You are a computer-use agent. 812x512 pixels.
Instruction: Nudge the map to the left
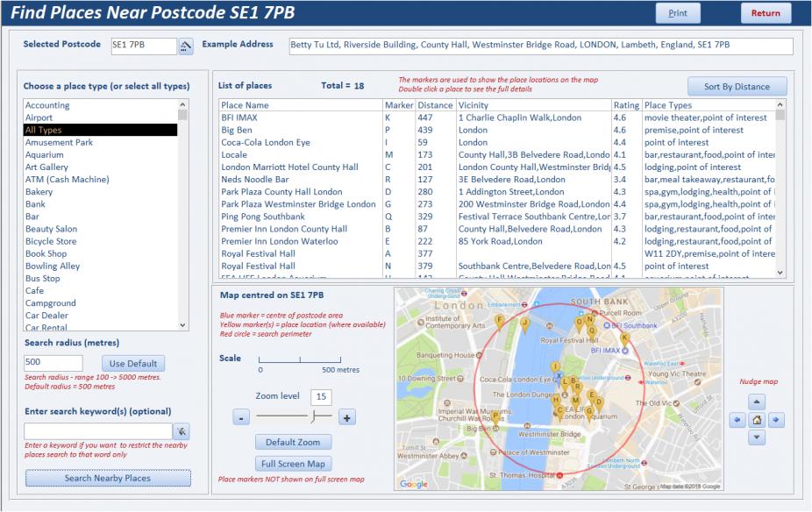click(x=739, y=420)
